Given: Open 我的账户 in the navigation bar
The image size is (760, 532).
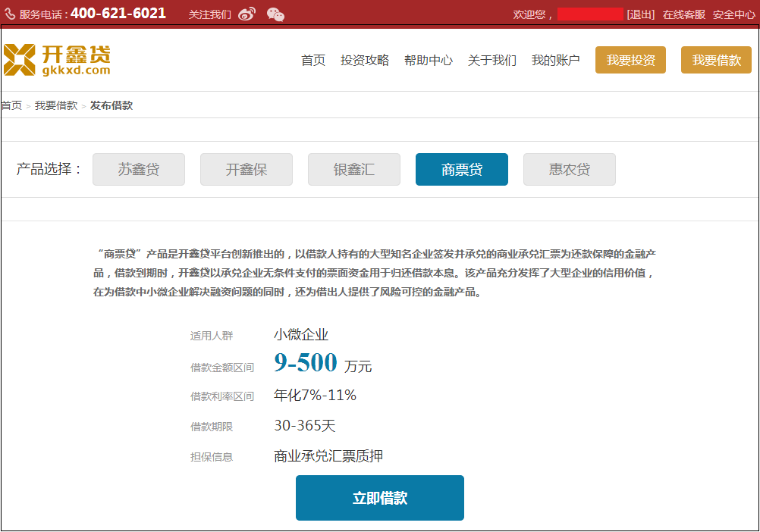Looking at the screenshot, I should pyautogui.click(x=556, y=61).
